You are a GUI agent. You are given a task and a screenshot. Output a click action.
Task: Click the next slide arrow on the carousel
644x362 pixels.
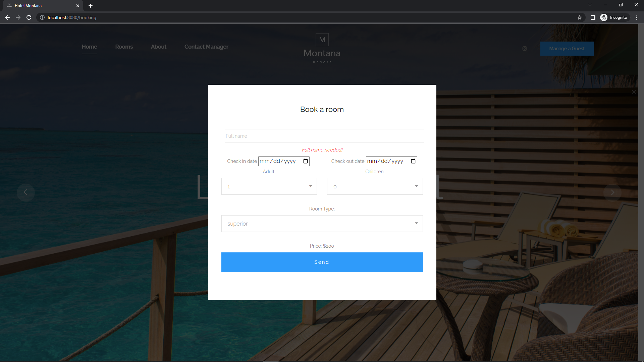pos(612,192)
